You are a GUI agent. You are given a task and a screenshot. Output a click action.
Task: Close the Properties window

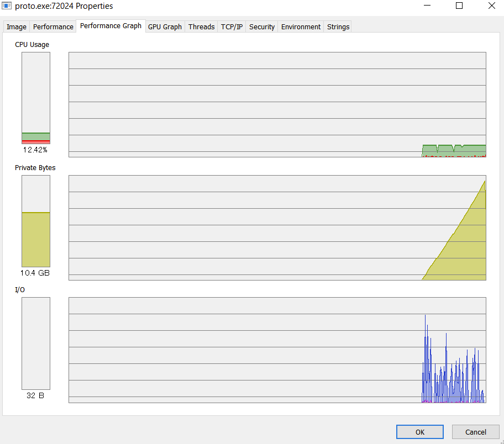click(x=492, y=6)
